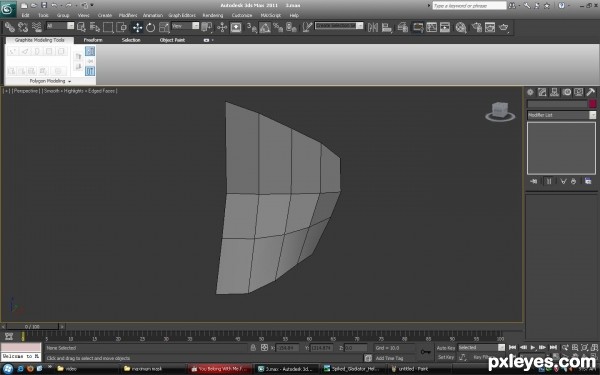Click the Select and Link tool
The image size is (600, 375).
click(10, 27)
